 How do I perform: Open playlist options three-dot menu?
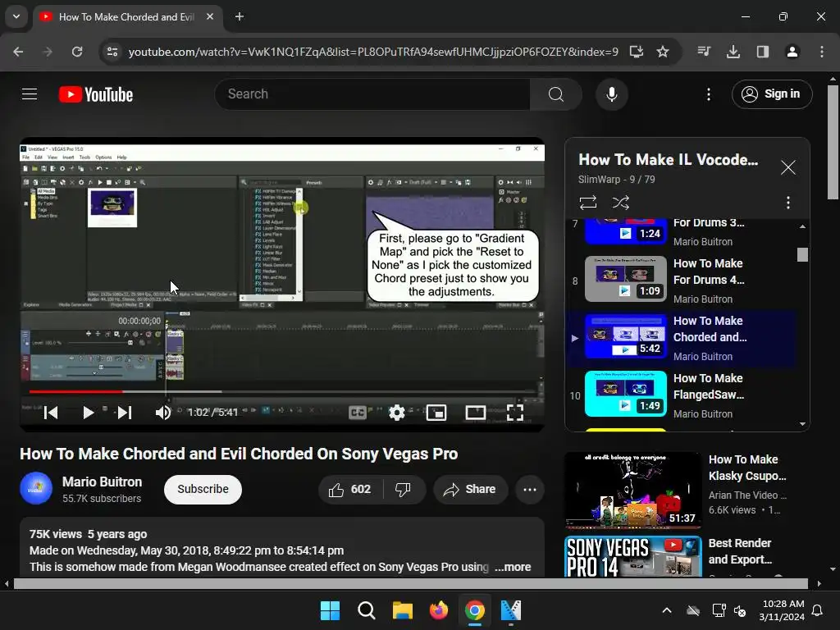tap(787, 203)
